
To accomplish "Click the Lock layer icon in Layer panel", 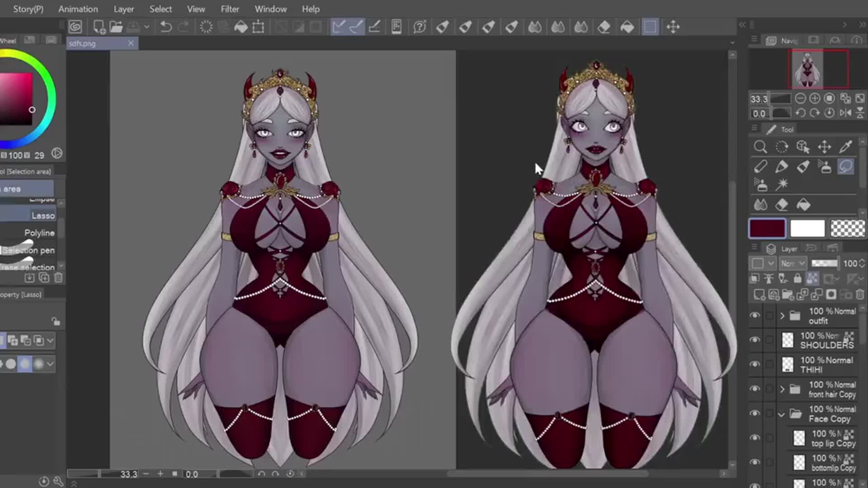I will 797,278.
